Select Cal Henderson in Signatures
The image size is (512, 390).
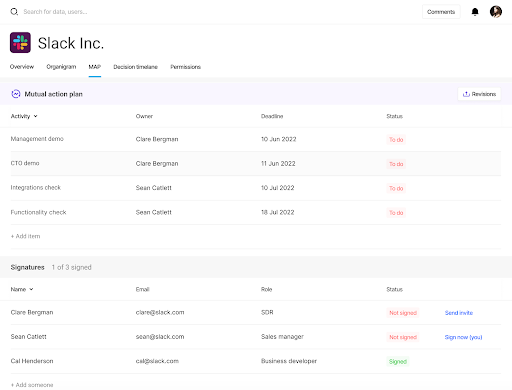click(x=32, y=361)
